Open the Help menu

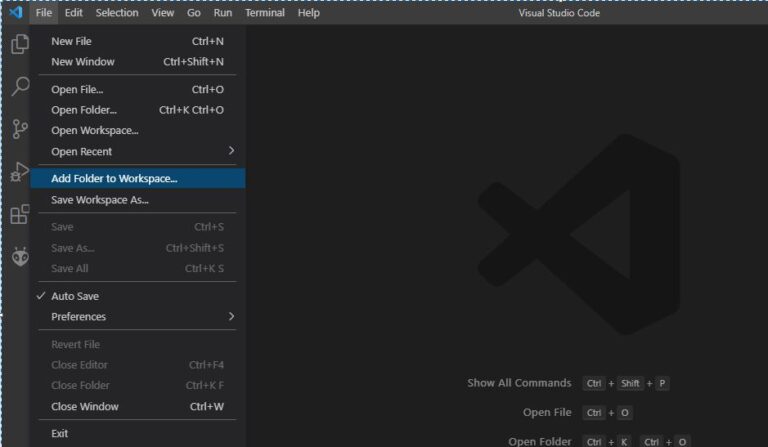click(x=309, y=13)
